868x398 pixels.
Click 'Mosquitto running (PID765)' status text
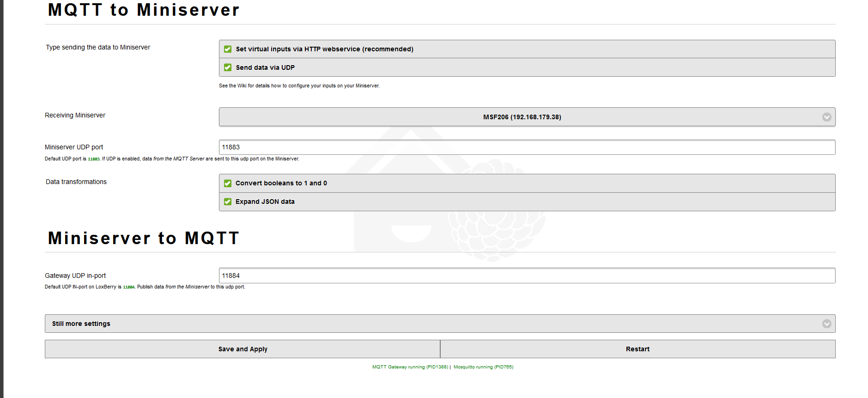click(x=483, y=367)
